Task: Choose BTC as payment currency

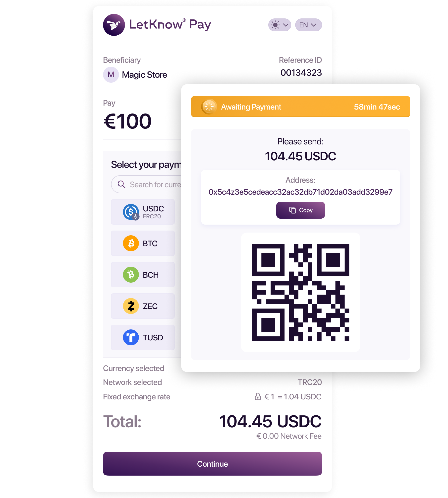Action: [143, 243]
